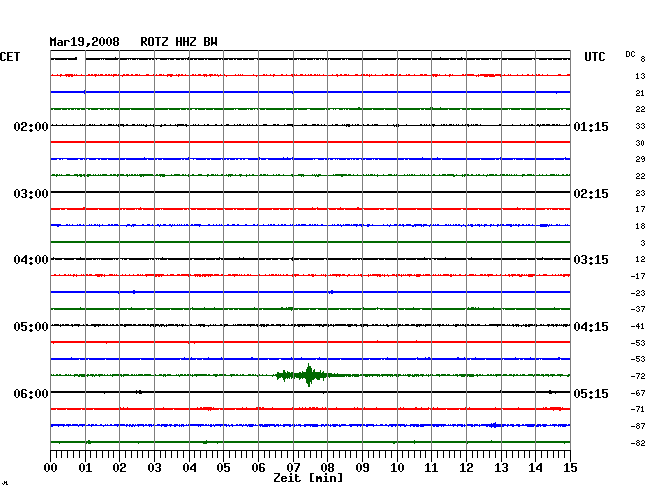Screen dimensions: 650x494
Task: Select minute 10 on the time axis
Action: (397, 467)
